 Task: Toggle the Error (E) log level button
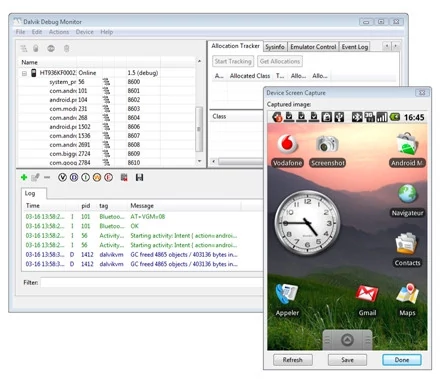[x=108, y=177]
